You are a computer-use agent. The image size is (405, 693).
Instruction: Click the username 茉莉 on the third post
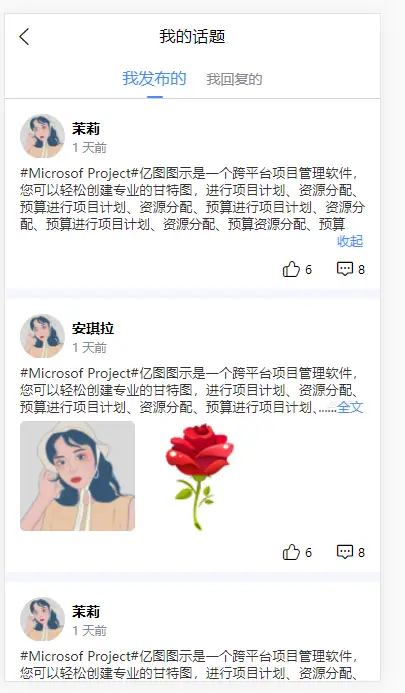coord(86,612)
